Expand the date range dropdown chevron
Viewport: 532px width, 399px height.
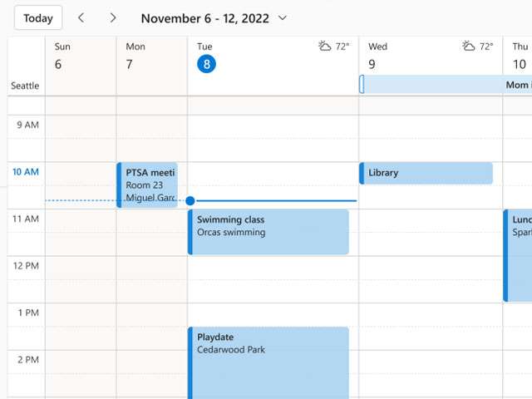coord(283,17)
